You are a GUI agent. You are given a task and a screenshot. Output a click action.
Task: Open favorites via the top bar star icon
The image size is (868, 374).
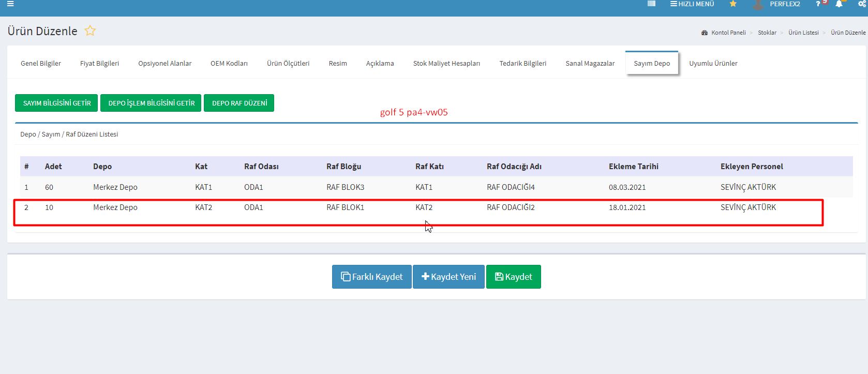pos(732,4)
